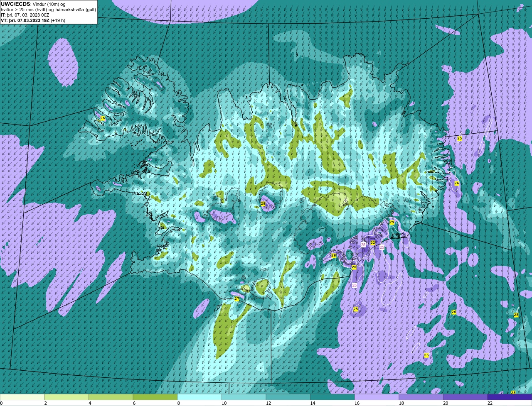Pick the olive green 6–8 m/s legend swatch
Image resolution: width=532 pixels, height=406 pixels.
(x=155, y=397)
